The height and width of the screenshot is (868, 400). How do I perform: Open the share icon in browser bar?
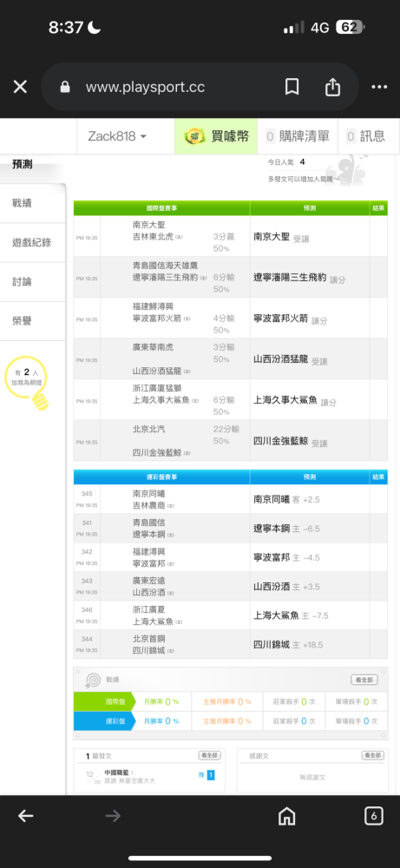[332, 87]
